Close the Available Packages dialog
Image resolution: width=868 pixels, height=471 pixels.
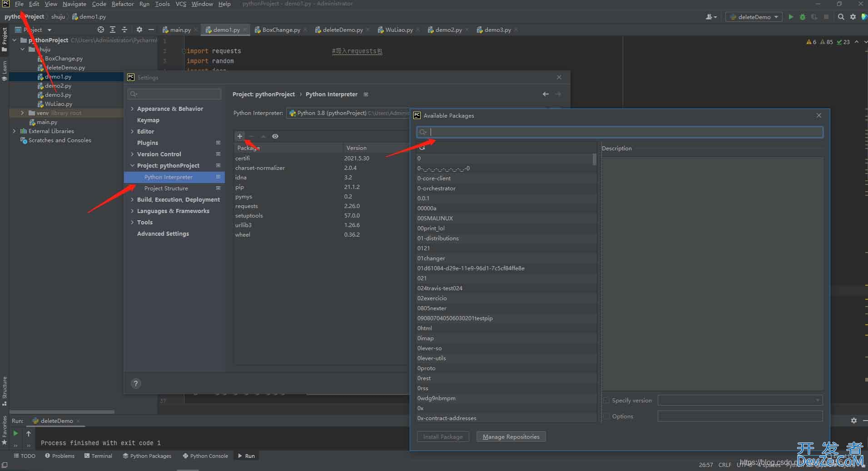tap(819, 115)
